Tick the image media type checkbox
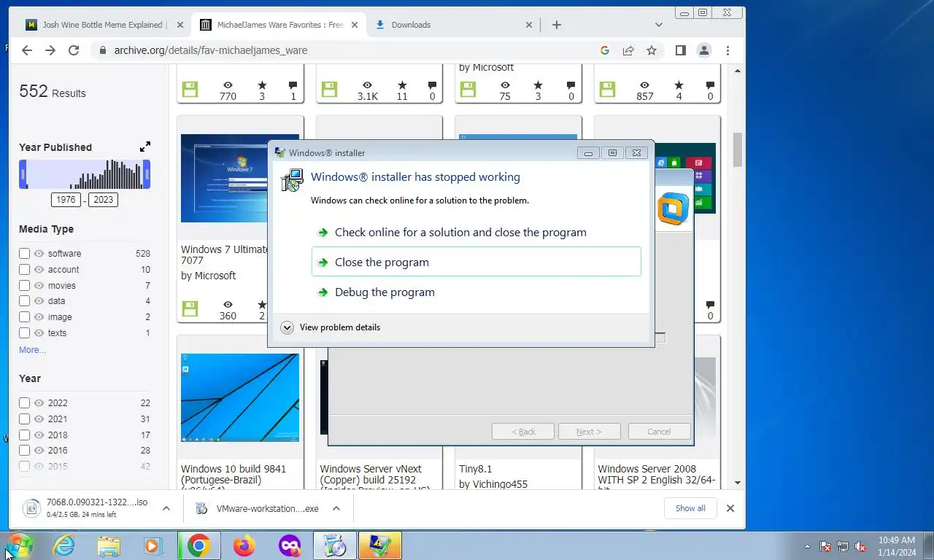This screenshot has width=934, height=560. (x=24, y=317)
